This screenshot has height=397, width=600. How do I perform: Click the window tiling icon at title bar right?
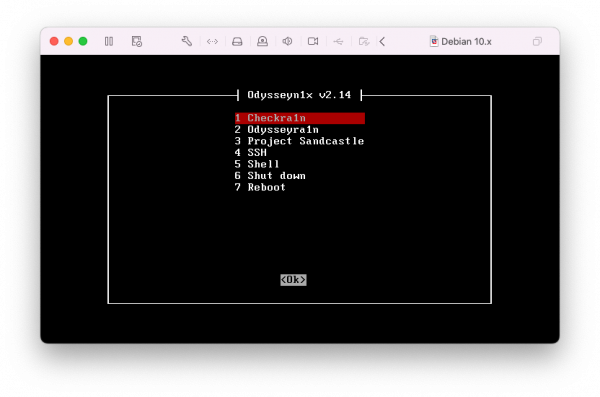(x=537, y=41)
